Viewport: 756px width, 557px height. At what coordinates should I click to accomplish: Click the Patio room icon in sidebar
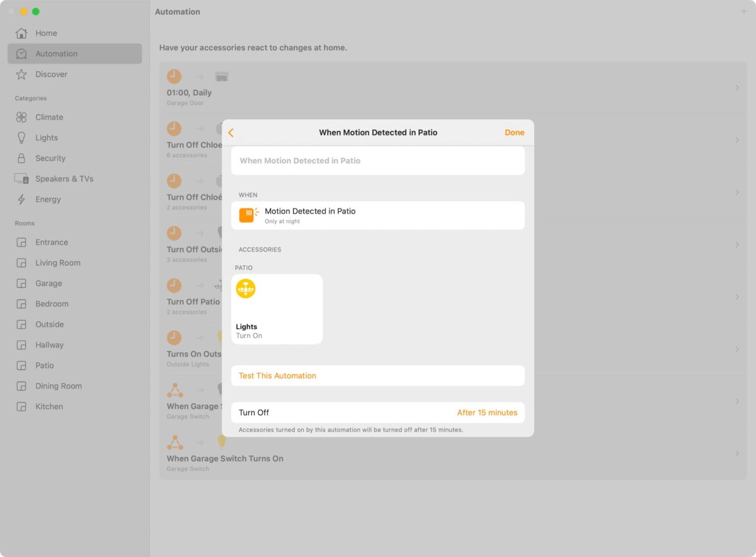pos(21,365)
